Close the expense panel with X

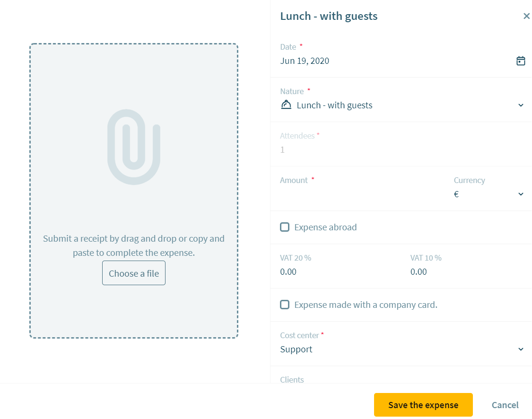526,16
